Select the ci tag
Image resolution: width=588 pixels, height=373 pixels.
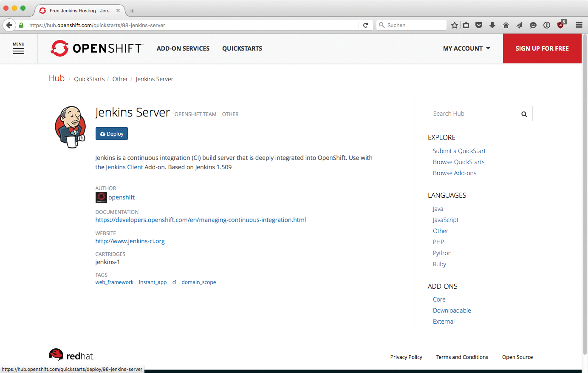coord(174,282)
